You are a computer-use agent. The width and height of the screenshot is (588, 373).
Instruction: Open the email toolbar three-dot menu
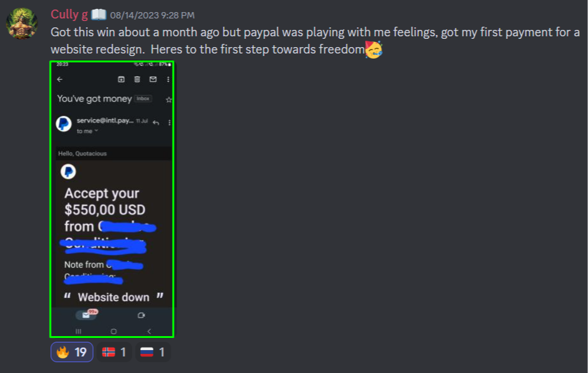[168, 80]
